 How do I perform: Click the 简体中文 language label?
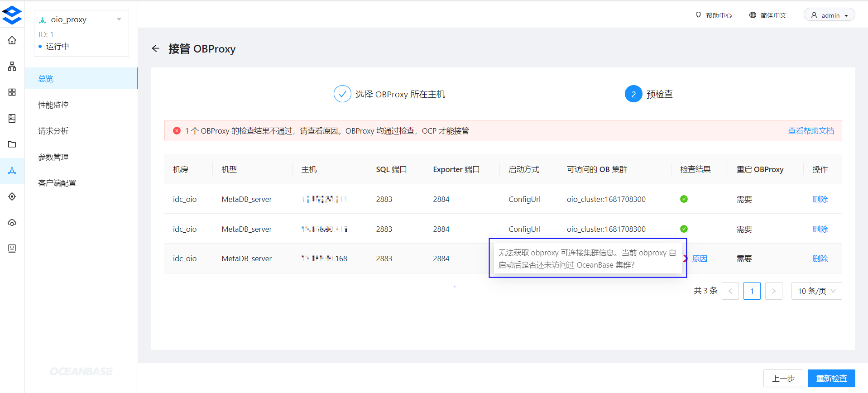pyautogui.click(x=773, y=15)
